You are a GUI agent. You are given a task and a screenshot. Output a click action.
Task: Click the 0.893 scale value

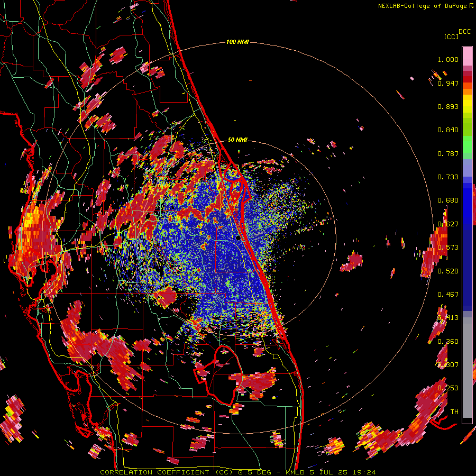[x=448, y=106]
